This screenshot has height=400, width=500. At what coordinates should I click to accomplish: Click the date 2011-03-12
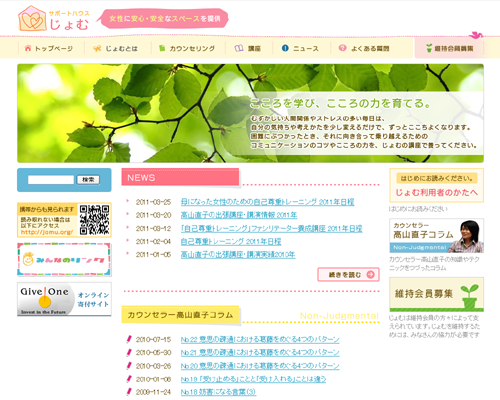153,229
